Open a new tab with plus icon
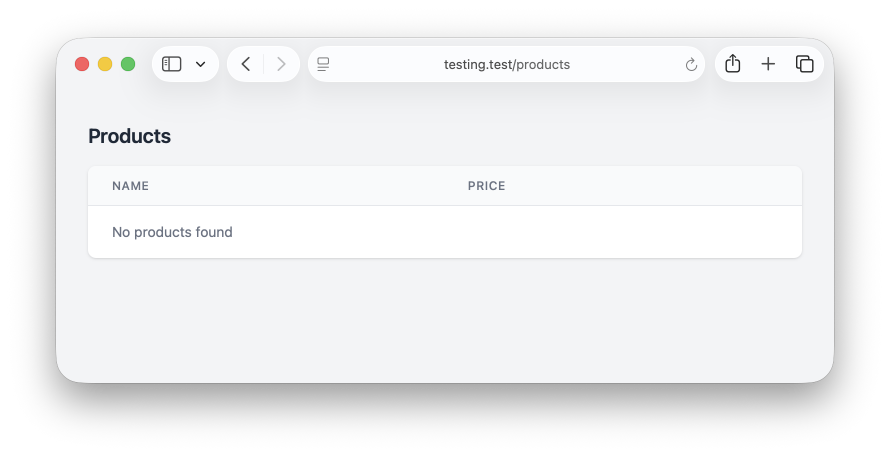Viewport: 890px width, 457px height. [x=768, y=64]
